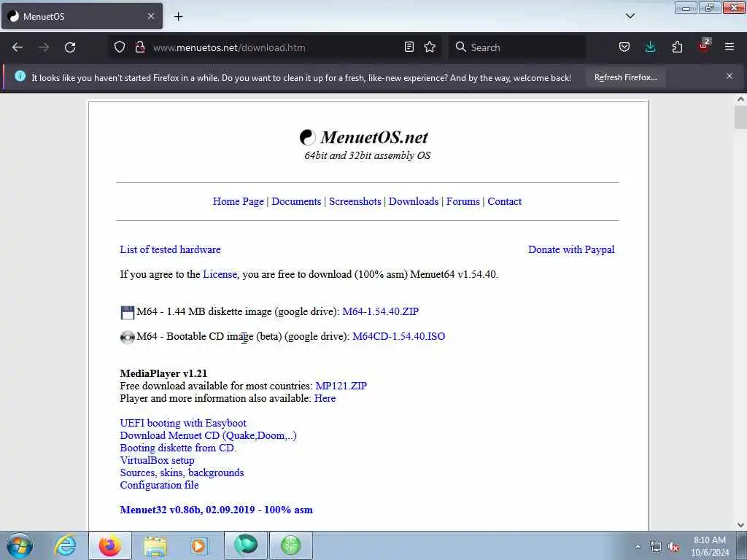Open Download Menuet CD (Quake,Doom,..) link
The width and height of the screenshot is (747, 560).
[208, 435]
